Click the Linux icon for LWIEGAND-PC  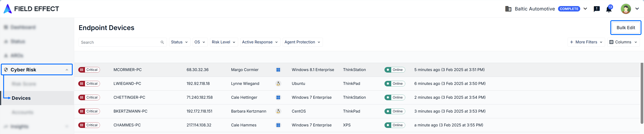tap(278, 84)
